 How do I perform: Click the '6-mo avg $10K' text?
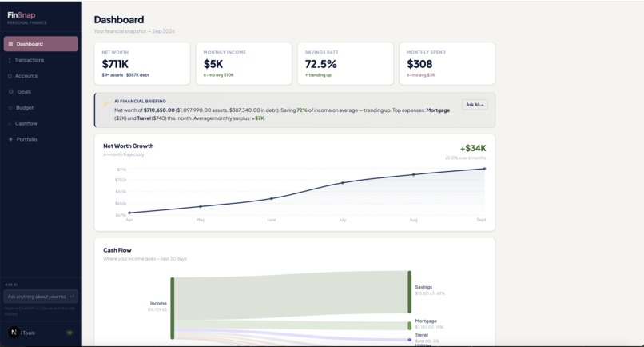[x=218, y=75]
